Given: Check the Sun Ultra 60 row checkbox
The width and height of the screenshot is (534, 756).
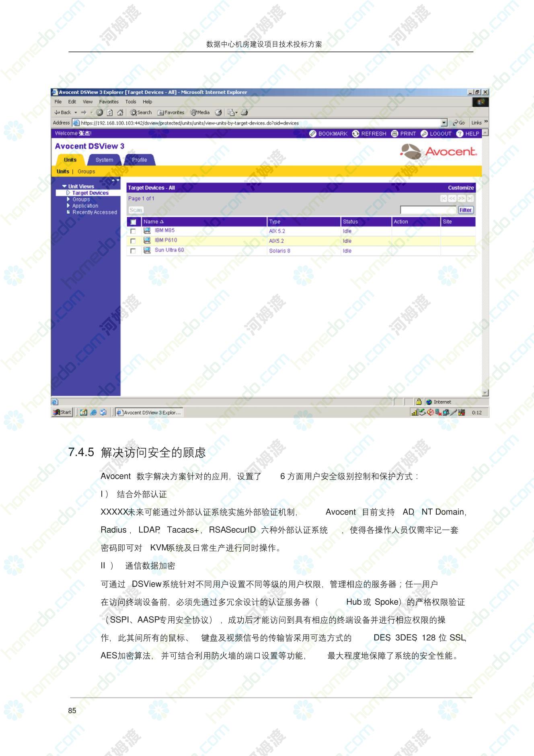Looking at the screenshot, I should pos(133,251).
